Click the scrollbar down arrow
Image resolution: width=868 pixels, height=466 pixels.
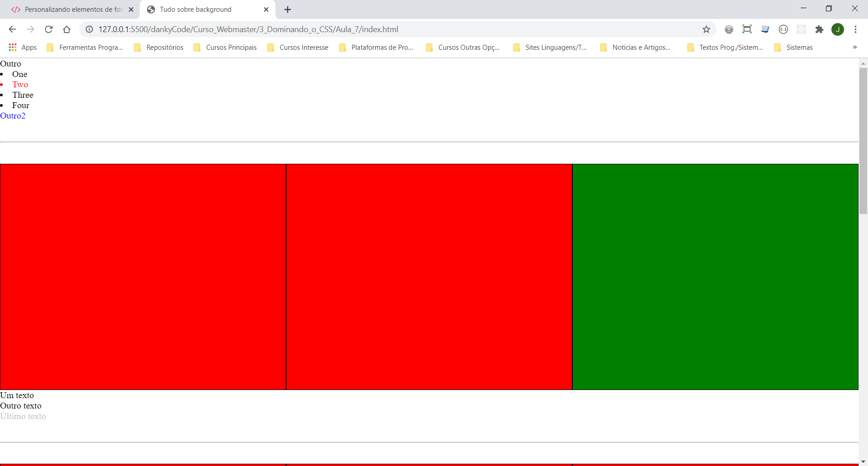[x=863, y=462]
